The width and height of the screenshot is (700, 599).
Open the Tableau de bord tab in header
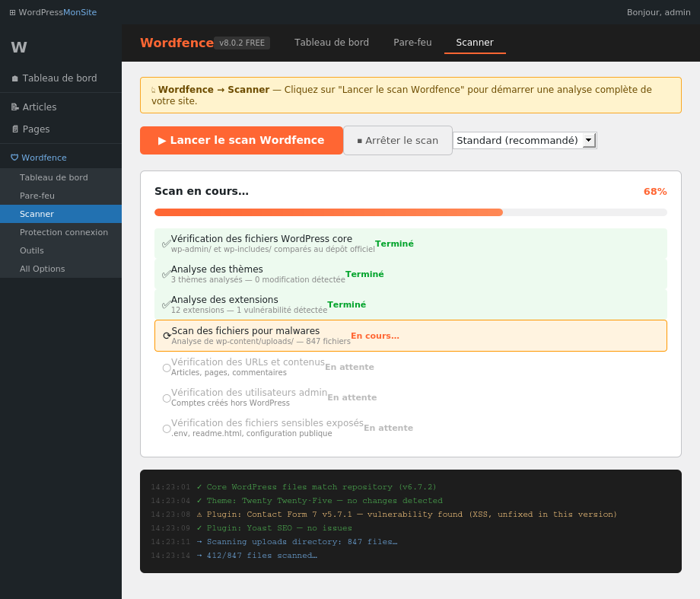pos(331,43)
